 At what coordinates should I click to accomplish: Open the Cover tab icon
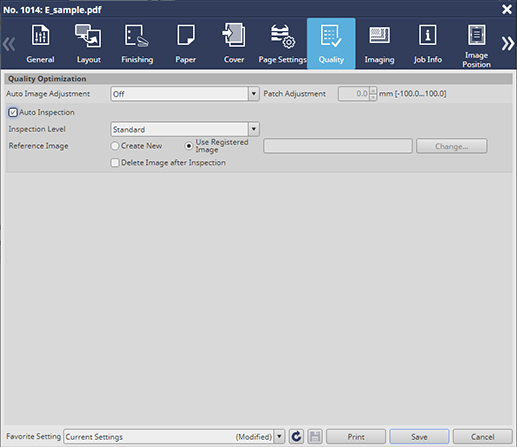pyautogui.click(x=234, y=35)
